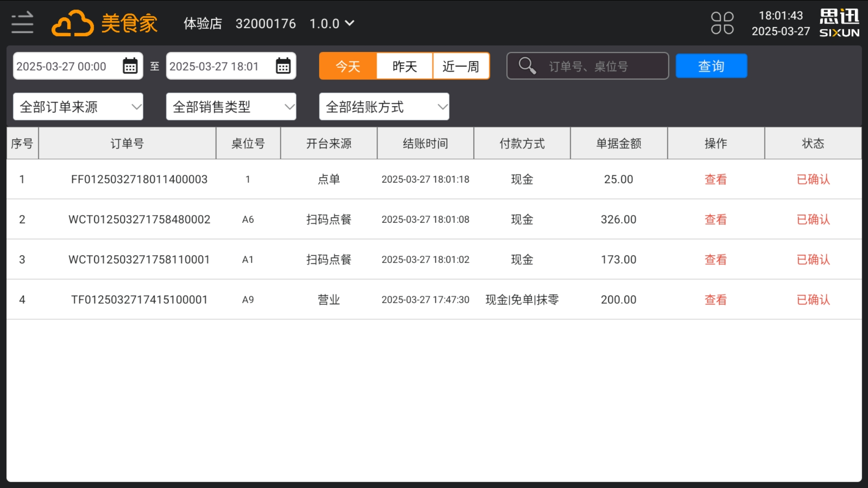
Task: Click the 付款方式 column header
Action: tap(522, 143)
